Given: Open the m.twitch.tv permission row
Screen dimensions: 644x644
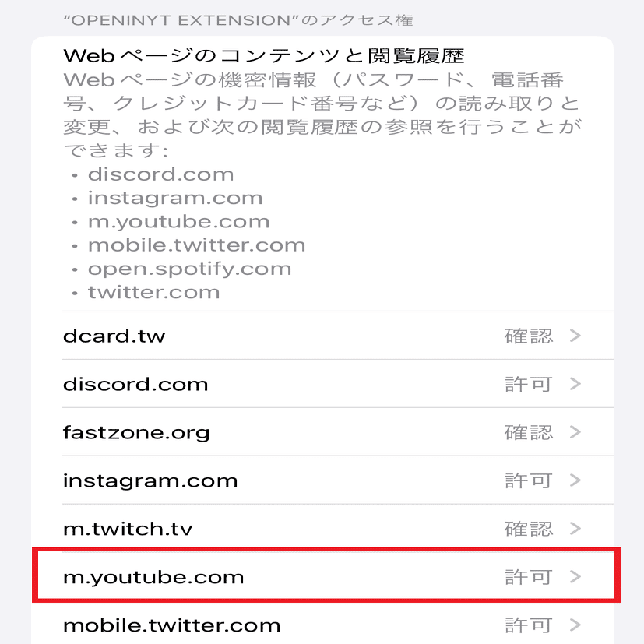Looking at the screenshot, I should (322, 529).
